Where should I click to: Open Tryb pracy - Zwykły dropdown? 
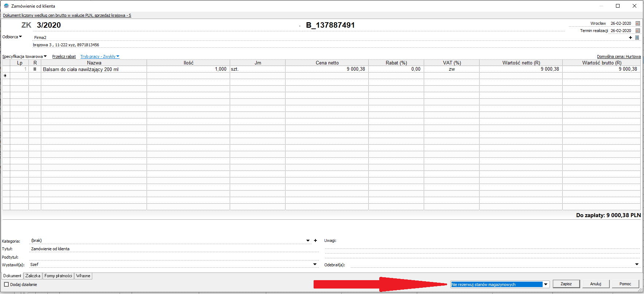click(x=100, y=56)
